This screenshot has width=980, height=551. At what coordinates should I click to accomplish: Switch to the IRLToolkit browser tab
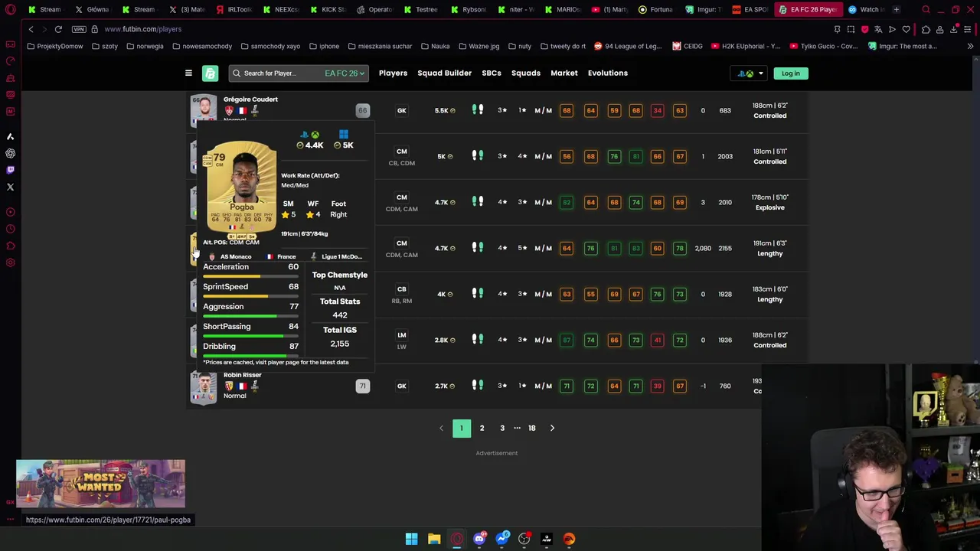[234, 9]
